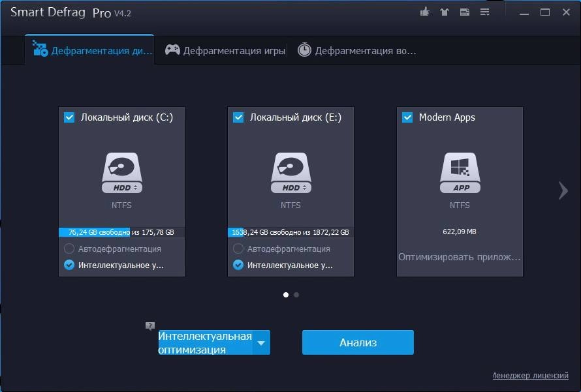Uncheck the Modern Apps checkbox
Image resolution: width=581 pixels, height=392 pixels.
407,117
